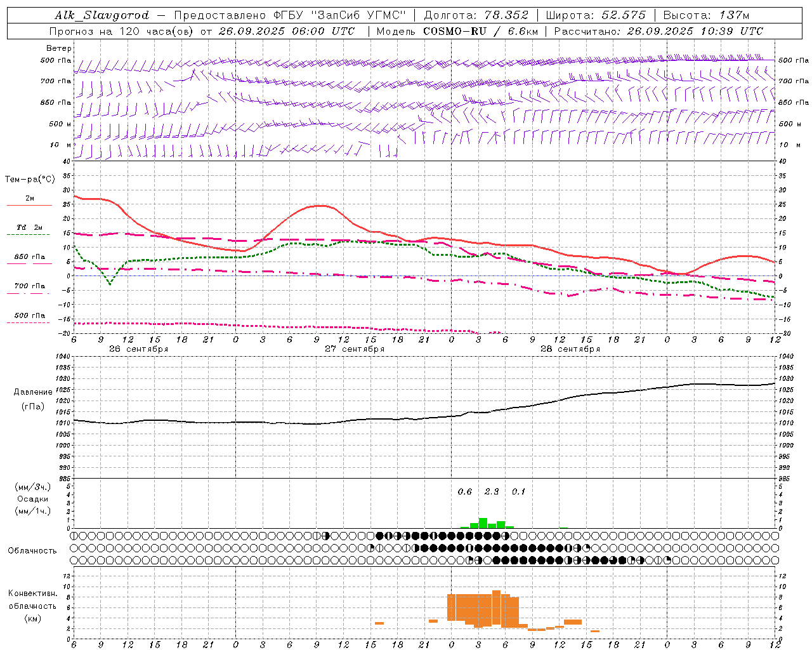Click the '27 сентября' date label

[355, 349]
